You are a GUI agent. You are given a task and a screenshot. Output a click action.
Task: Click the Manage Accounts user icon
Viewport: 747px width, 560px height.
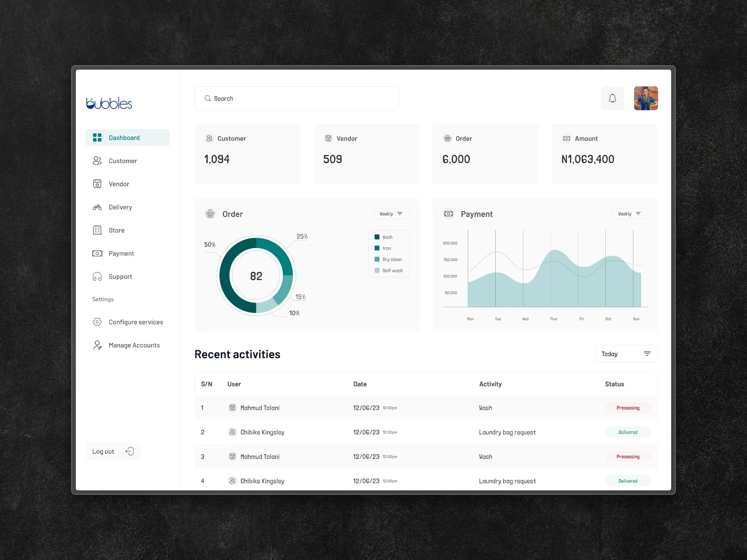pyautogui.click(x=97, y=345)
